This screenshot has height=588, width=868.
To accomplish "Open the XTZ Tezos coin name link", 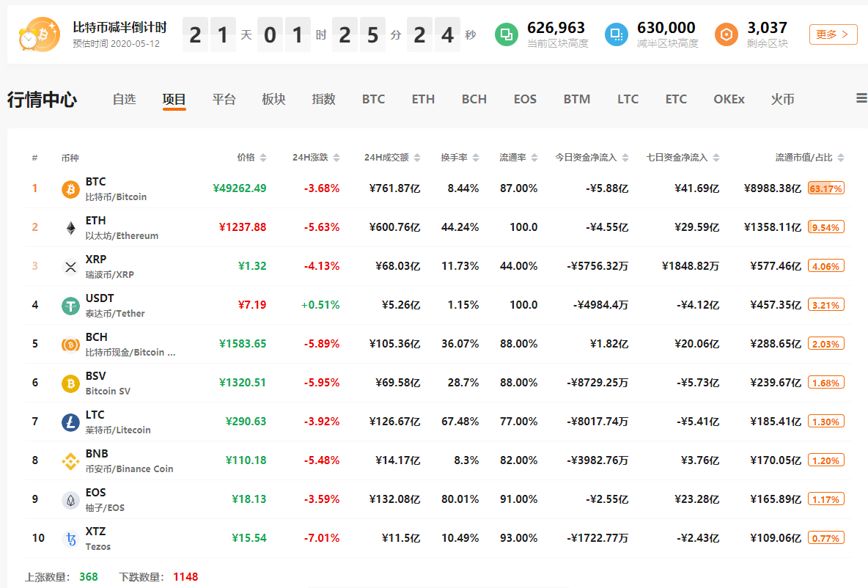I will coord(98,538).
